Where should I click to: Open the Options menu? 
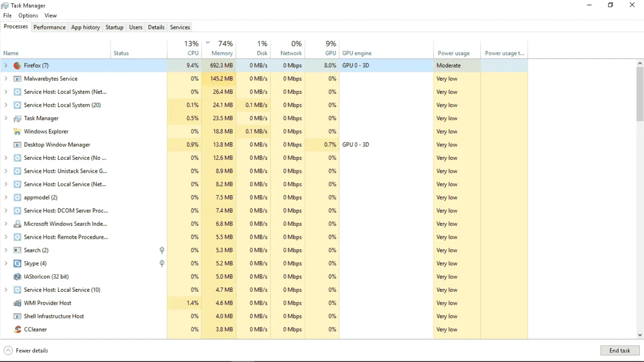[28, 16]
